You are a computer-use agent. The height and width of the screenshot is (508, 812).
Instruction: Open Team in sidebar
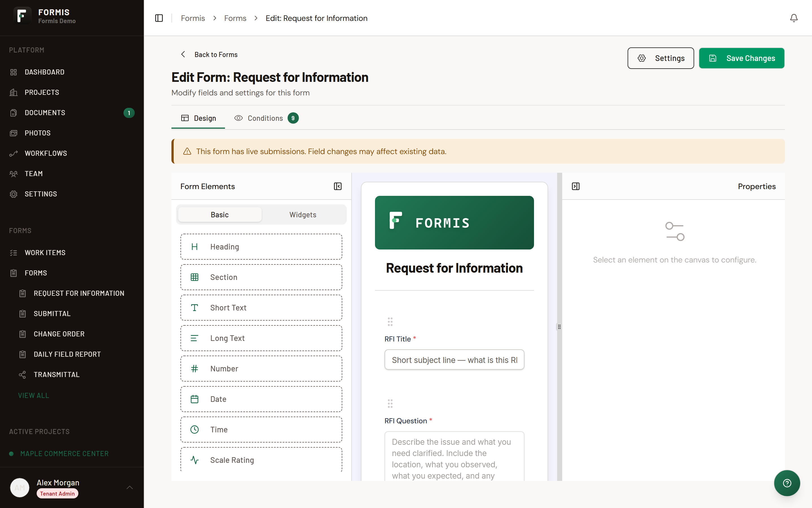(x=72, y=174)
